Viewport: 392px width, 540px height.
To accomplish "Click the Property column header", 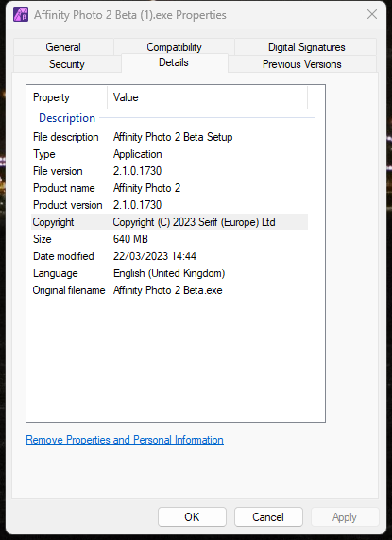I will pos(51,97).
